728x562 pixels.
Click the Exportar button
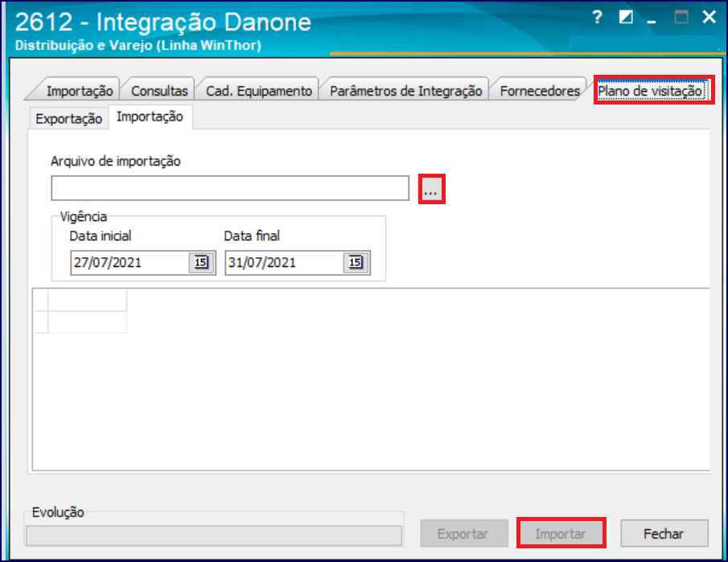[x=463, y=533]
